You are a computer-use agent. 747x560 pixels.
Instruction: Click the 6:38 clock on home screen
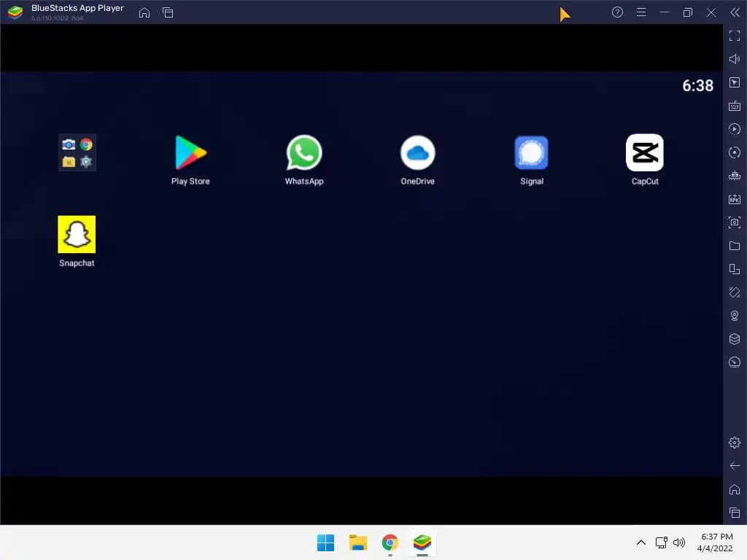click(x=697, y=86)
